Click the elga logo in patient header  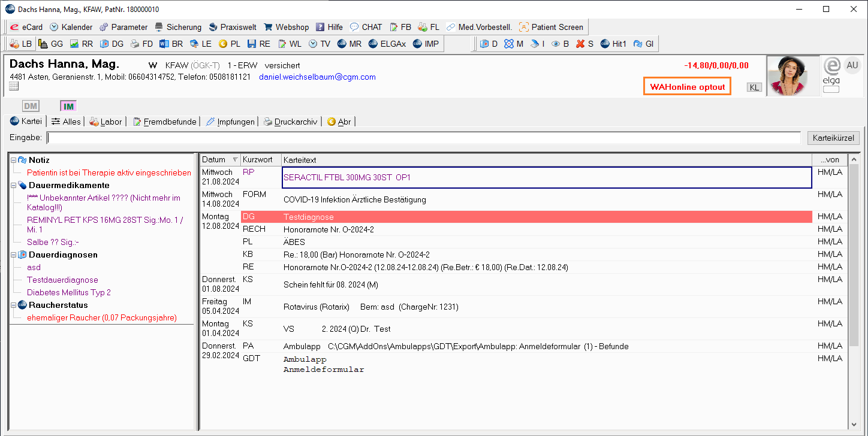[831, 71]
